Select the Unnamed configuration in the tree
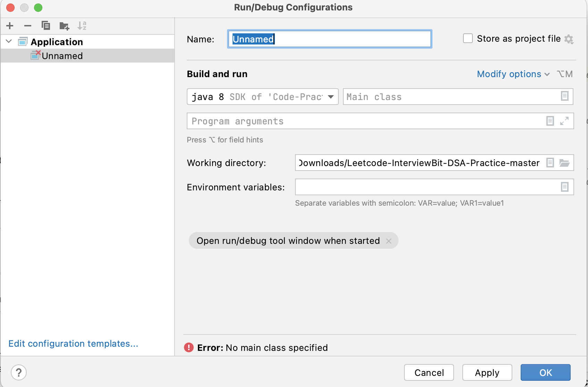This screenshot has width=588, height=387. click(x=62, y=56)
